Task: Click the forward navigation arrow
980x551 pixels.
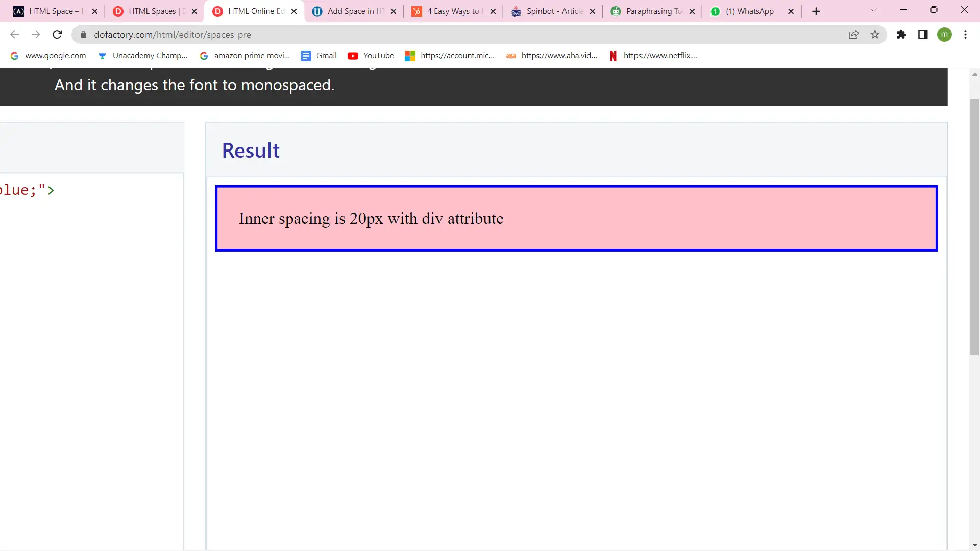Action: [35, 34]
